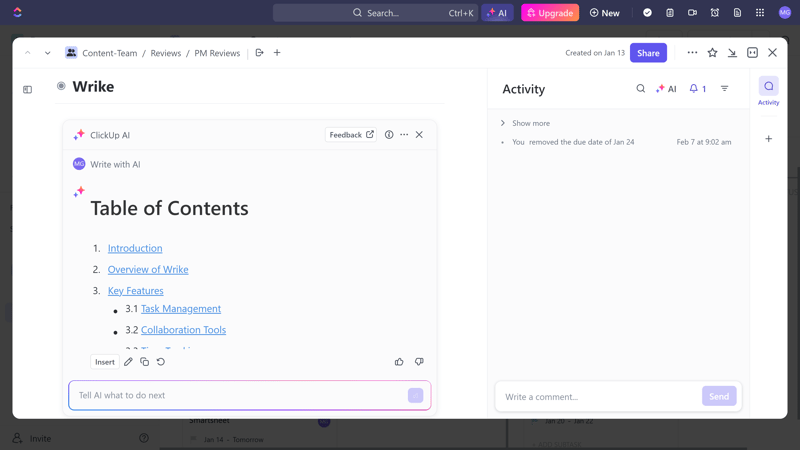800x450 pixels.
Task: Click the status circle beside Wrike title
Action: [61, 86]
